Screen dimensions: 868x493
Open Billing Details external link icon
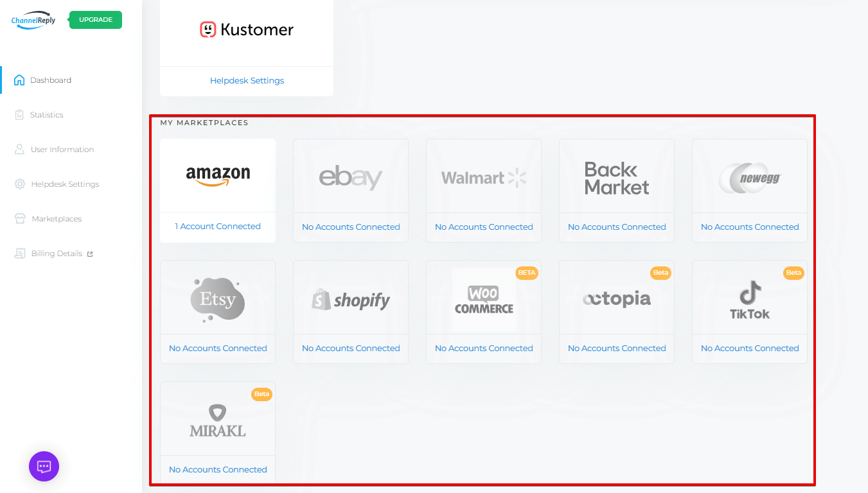(x=90, y=254)
